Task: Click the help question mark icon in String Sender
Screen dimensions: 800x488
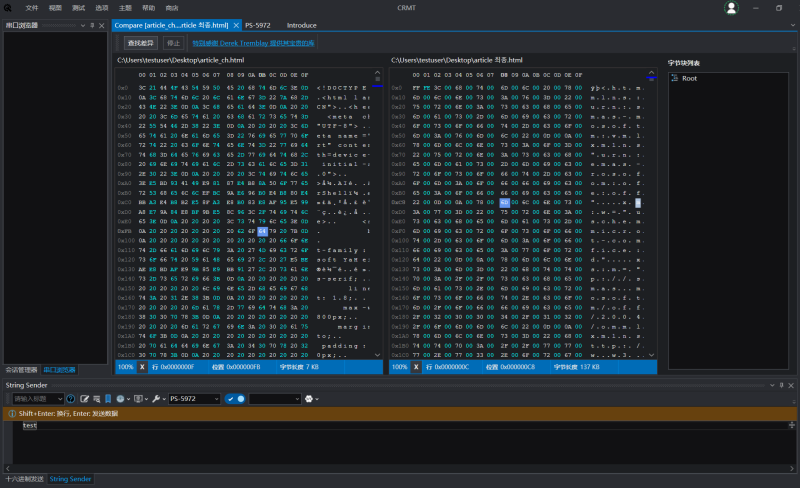Action: (x=71, y=399)
